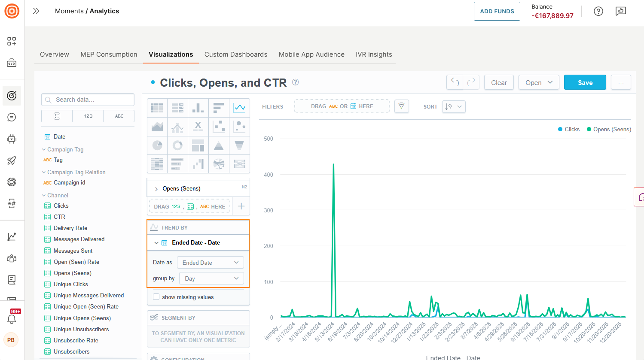Open the IVR Insights tab
This screenshot has height=360, width=644.
click(x=374, y=54)
